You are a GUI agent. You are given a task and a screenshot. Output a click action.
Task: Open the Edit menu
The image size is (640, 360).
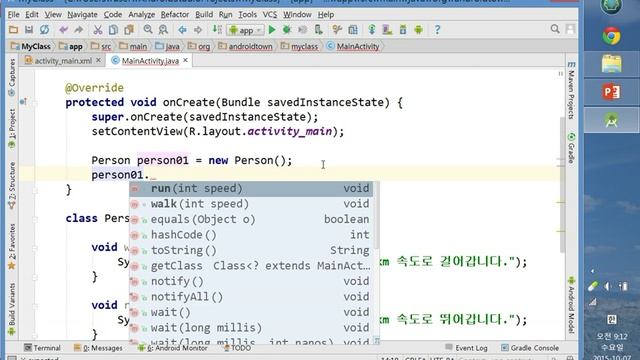click(x=31, y=15)
